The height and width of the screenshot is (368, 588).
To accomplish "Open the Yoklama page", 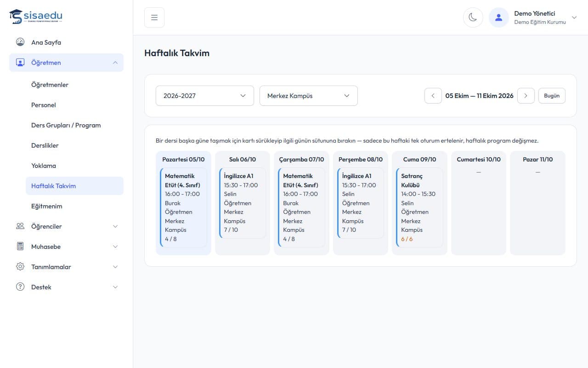I will [x=74, y=166].
